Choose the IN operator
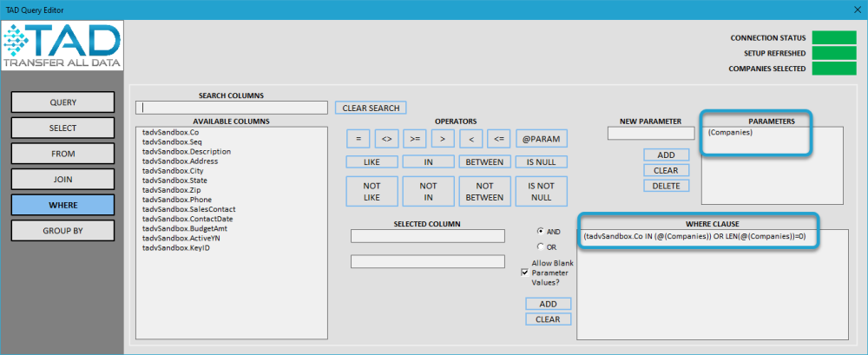868x355 pixels. (429, 162)
